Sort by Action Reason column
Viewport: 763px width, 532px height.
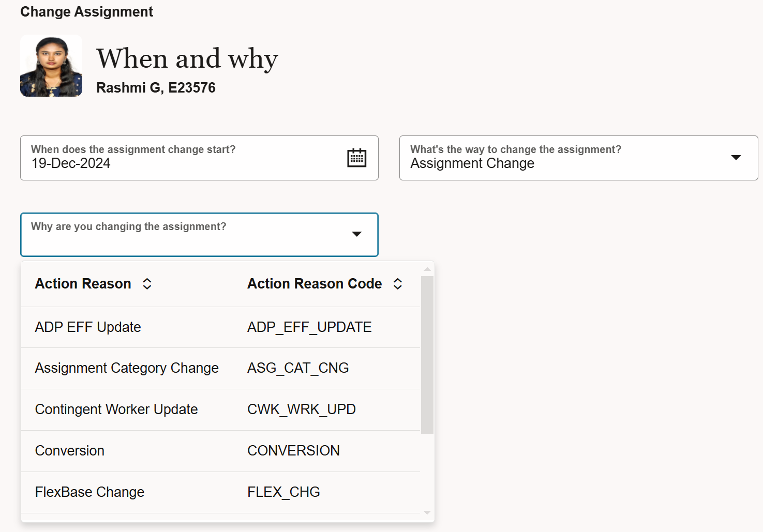[147, 284]
